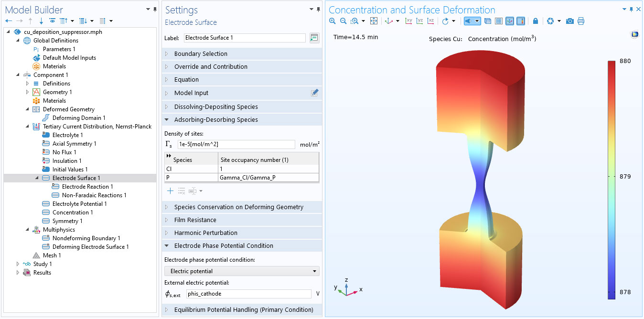Open electrode phase potential condition dropdown
644x319 pixels.
(242, 271)
